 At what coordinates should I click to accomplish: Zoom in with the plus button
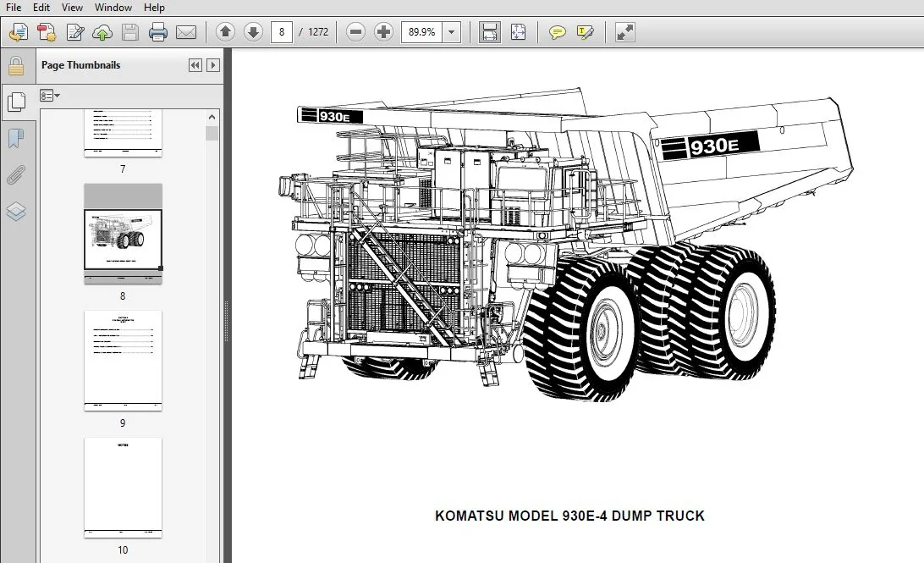(383, 32)
